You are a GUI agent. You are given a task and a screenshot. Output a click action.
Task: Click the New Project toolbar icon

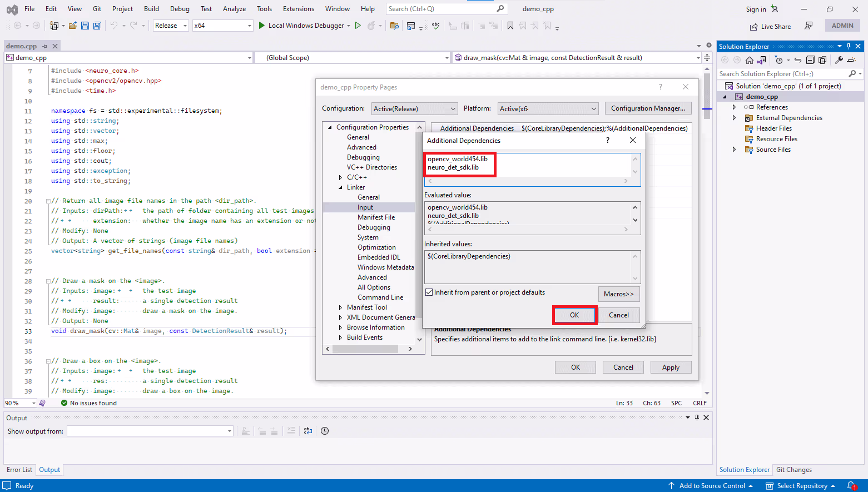[54, 26]
